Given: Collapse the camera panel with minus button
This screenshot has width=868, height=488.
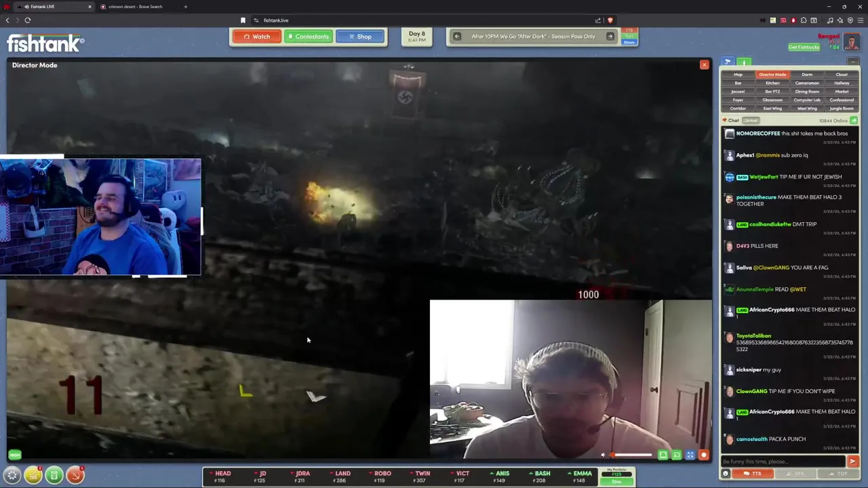Looking at the screenshot, I should 853,62.
